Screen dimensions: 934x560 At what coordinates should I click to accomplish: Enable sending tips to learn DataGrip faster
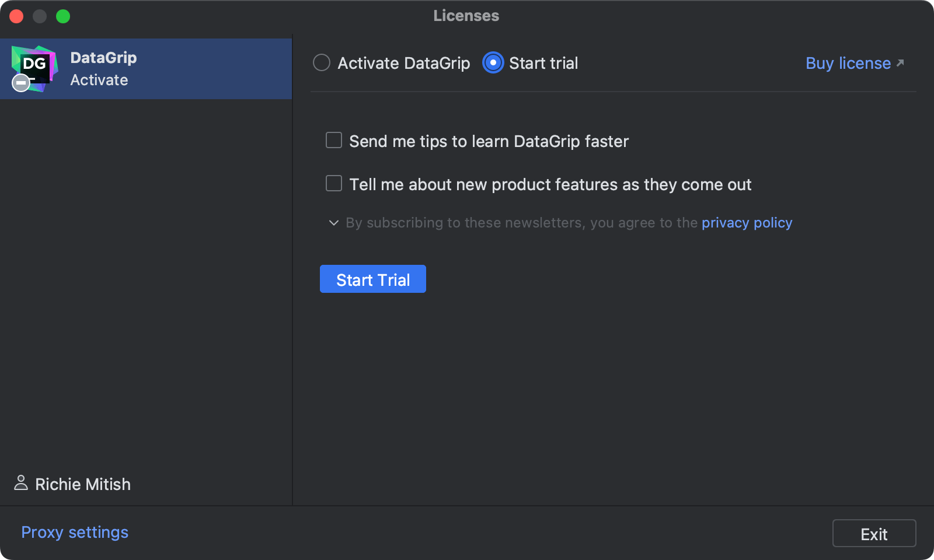pyautogui.click(x=333, y=140)
